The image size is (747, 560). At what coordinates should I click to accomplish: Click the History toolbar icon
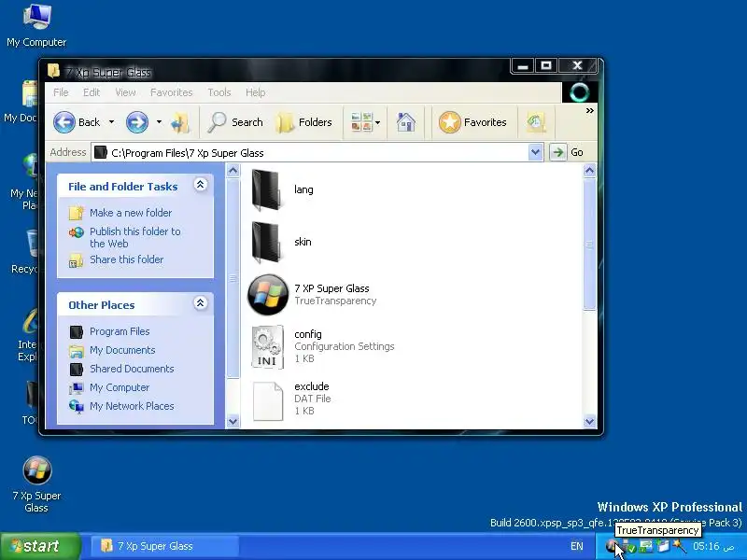pos(536,122)
